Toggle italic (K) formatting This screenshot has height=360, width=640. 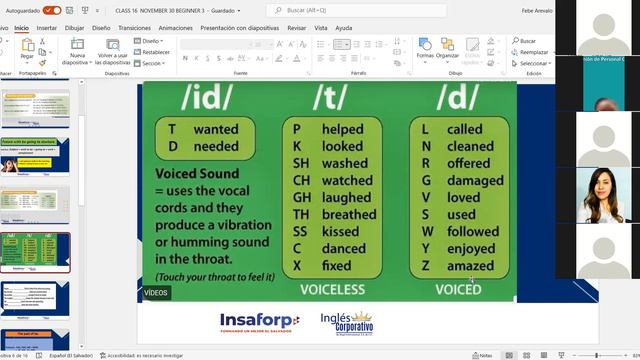point(196,59)
